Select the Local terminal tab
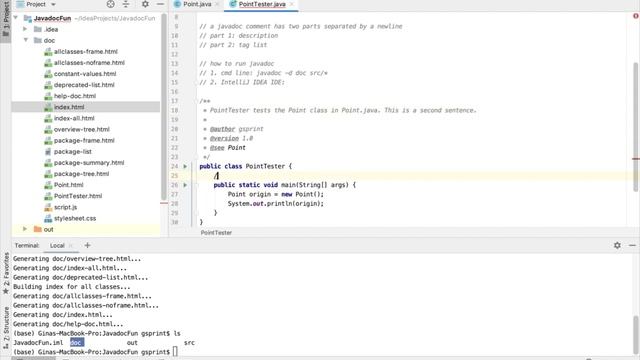The width and height of the screenshot is (640, 360). point(57,245)
